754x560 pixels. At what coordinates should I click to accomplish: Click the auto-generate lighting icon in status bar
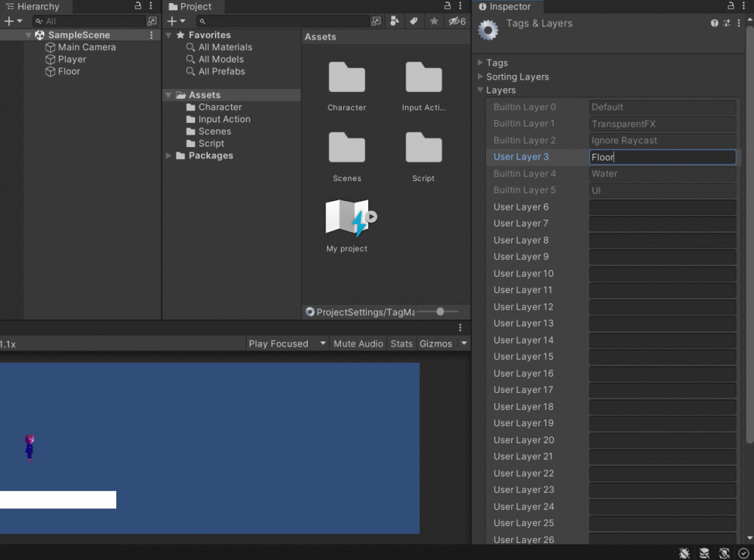click(x=724, y=553)
